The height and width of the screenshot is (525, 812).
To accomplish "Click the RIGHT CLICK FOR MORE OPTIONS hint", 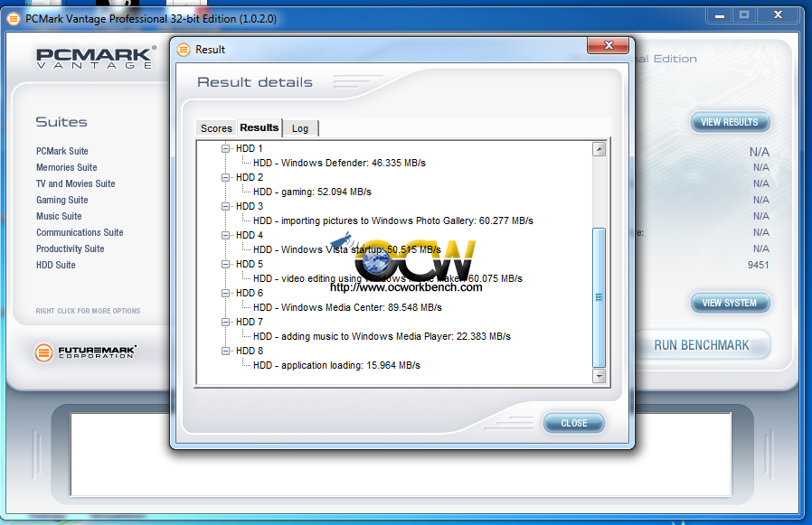I will (x=88, y=311).
